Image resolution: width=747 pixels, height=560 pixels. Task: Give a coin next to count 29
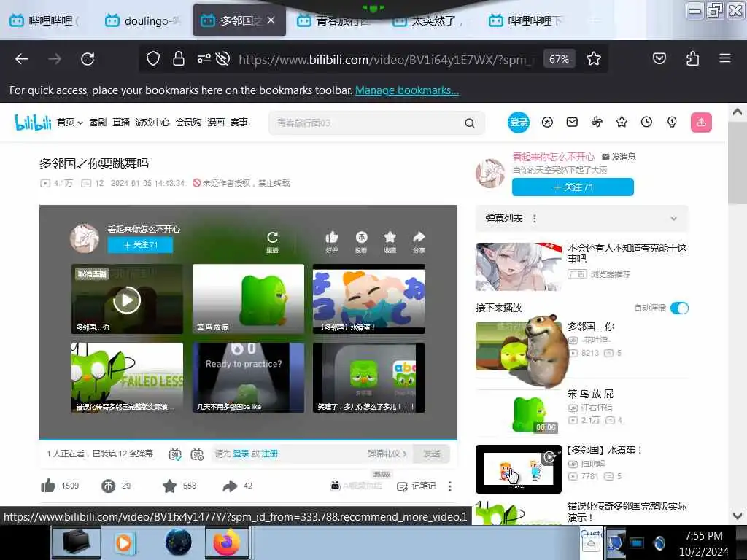click(x=109, y=486)
